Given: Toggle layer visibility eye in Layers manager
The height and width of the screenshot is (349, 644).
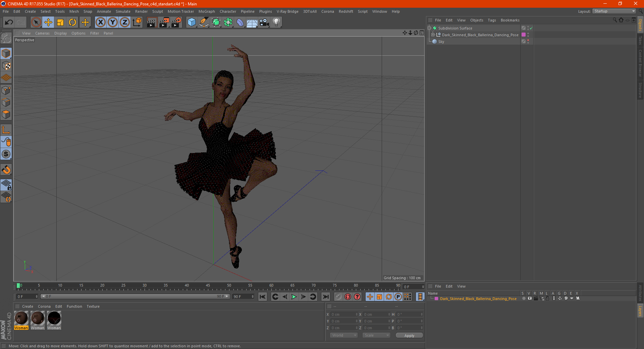Looking at the screenshot, I should click(x=530, y=298).
